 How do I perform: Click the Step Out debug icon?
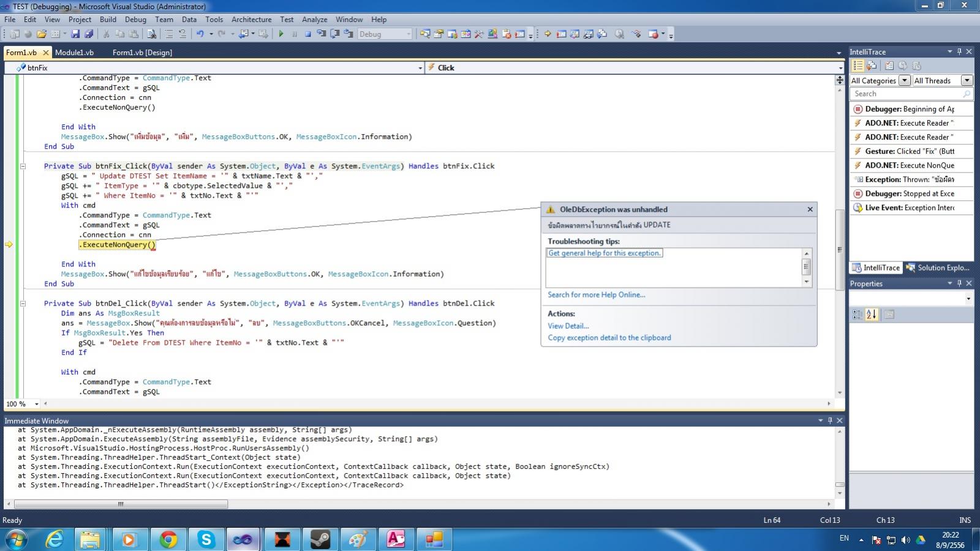click(349, 34)
